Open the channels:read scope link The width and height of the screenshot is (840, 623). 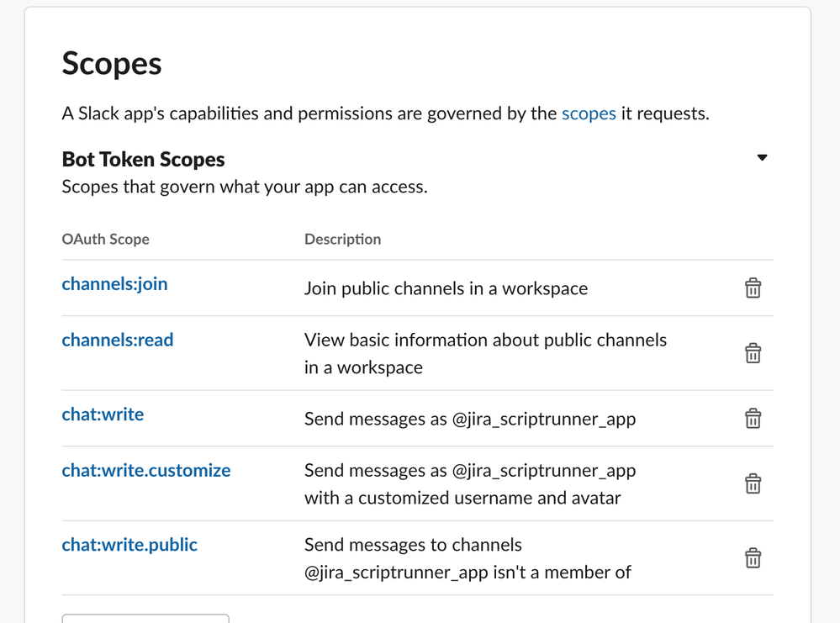coord(118,341)
